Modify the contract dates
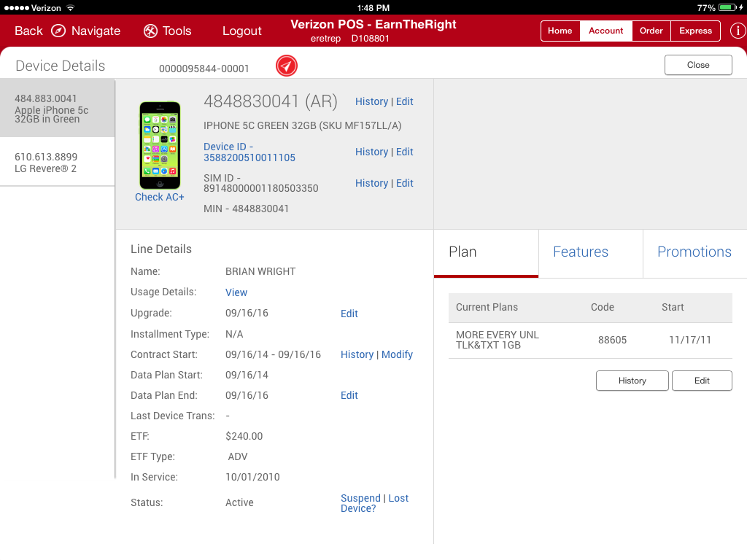Viewport: 747px width, 560px height. [397, 355]
